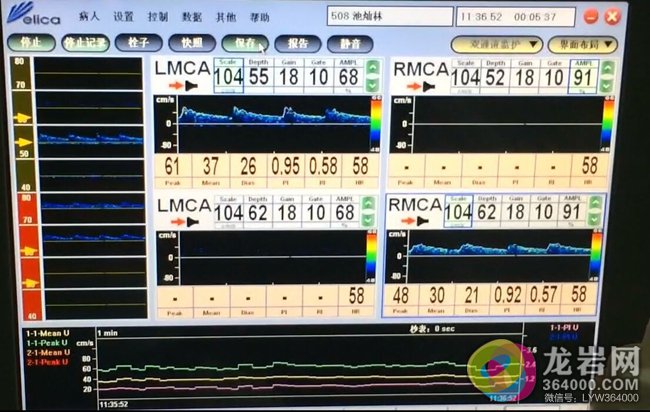The height and width of the screenshot is (412, 650).
Task: Open the 帮助 menu
Action: click(x=260, y=17)
